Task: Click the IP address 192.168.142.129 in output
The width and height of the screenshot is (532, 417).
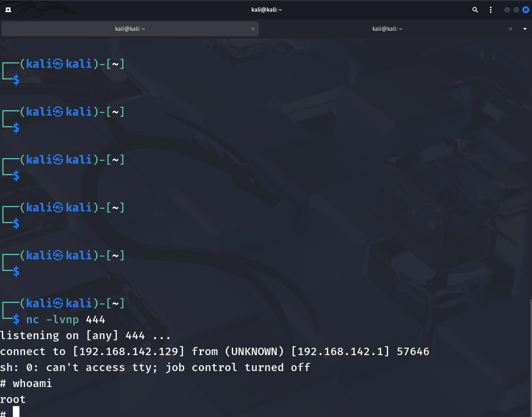Action: [x=128, y=352]
